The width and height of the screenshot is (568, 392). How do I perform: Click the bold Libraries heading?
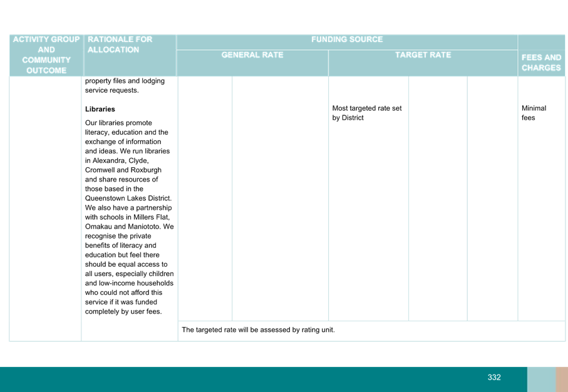click(100, 109)
